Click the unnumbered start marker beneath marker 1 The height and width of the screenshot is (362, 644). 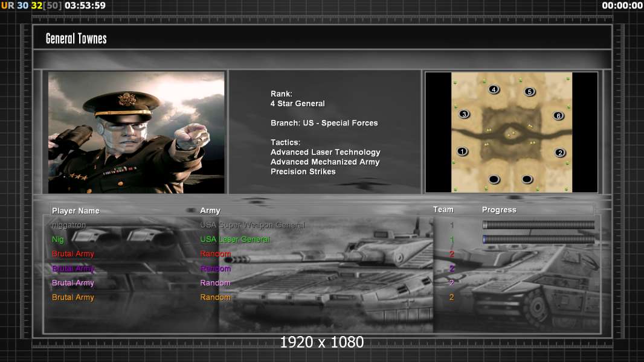coord(494,179)
